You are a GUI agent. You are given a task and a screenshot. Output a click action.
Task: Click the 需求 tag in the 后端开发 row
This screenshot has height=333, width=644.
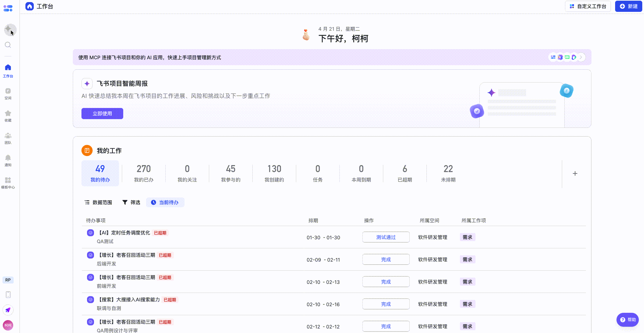[x=468, y=260]
